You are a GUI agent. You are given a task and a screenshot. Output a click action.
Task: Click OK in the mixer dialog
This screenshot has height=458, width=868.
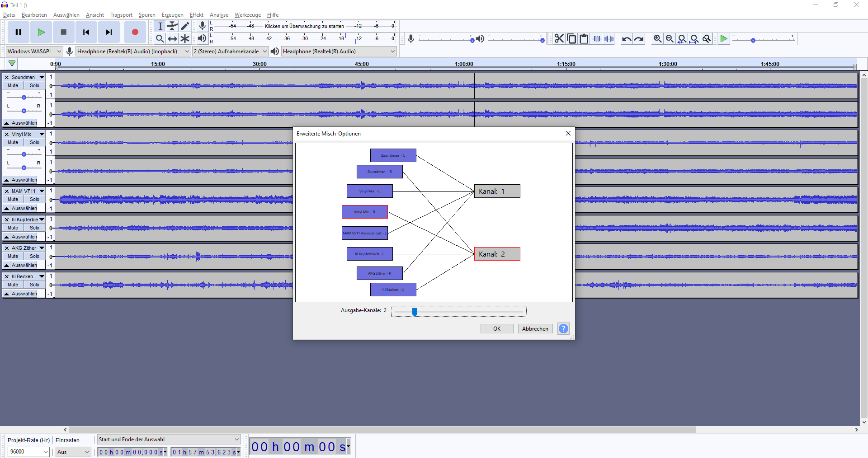[x=496, y=329]
